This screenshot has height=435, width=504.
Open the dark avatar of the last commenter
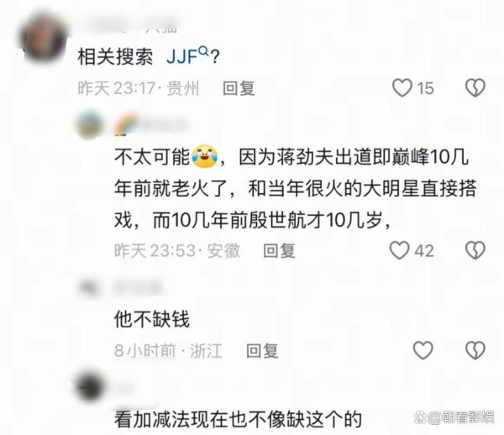point(91,387)
